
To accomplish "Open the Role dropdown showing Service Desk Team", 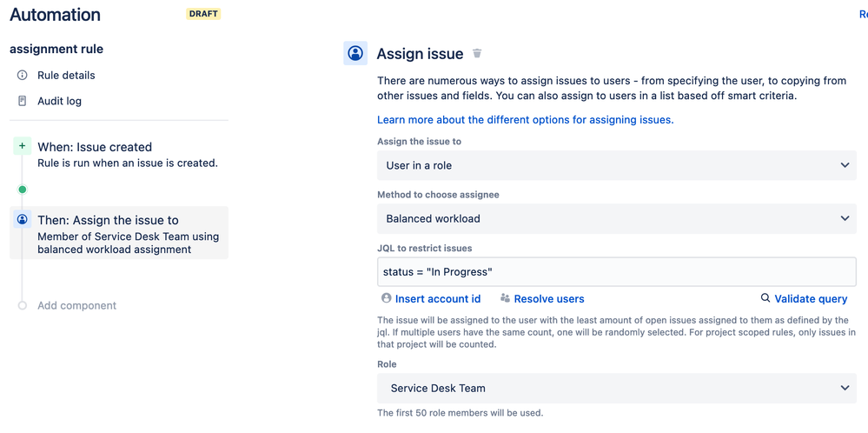I will pyautogui.click(x=616, y=388).
